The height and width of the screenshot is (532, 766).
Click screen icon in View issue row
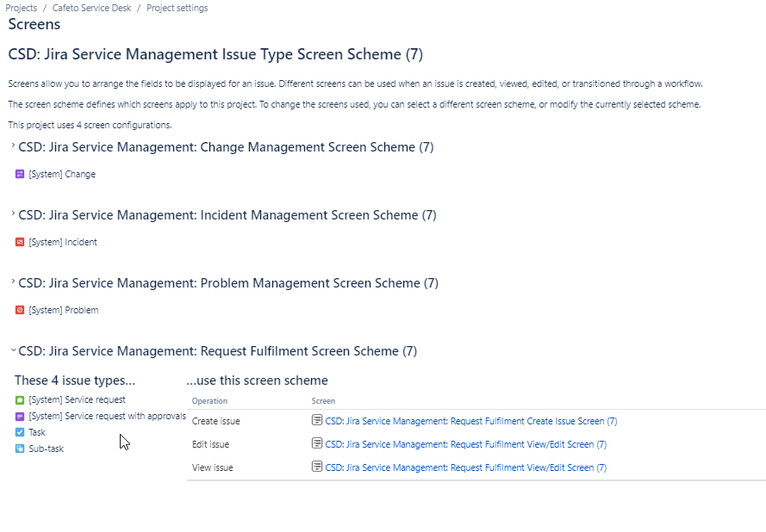point(317,467)
